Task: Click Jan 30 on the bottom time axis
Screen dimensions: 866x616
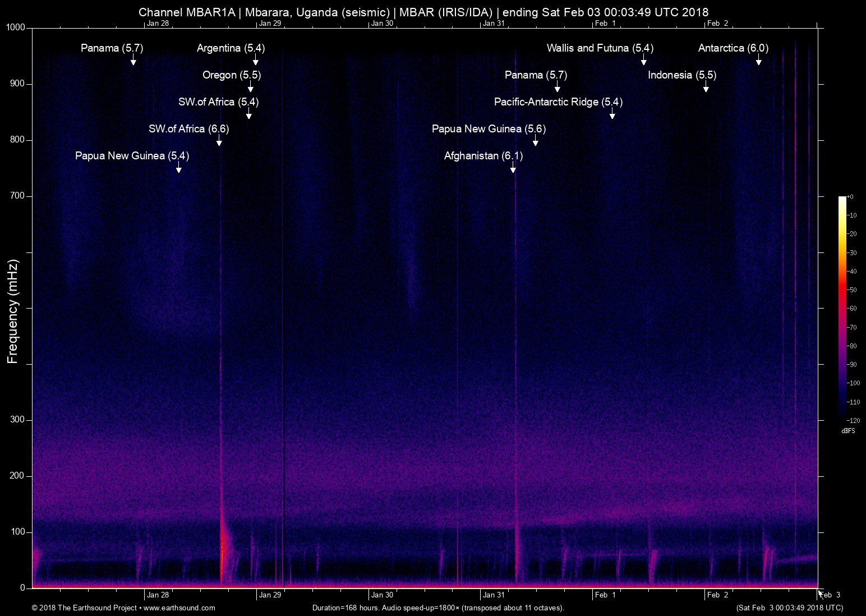Action: (x=382, y=595)
